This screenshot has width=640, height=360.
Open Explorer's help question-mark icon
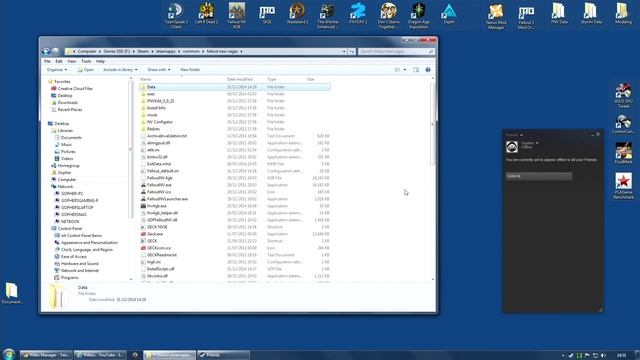(x=428, y=70)
